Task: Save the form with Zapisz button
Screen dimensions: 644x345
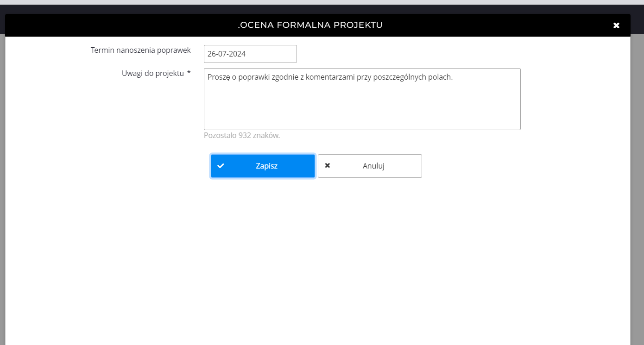Action: 263,166
